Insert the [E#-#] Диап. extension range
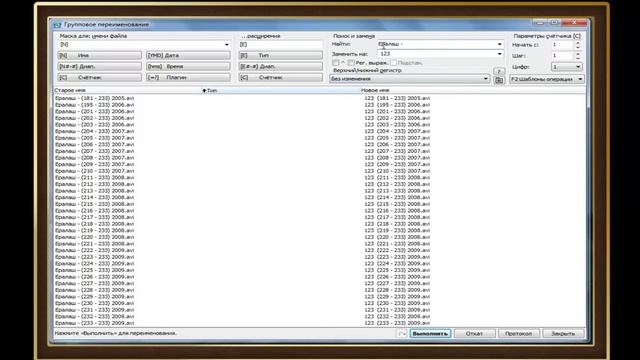The image size is (640, 360). pos(280,66)
